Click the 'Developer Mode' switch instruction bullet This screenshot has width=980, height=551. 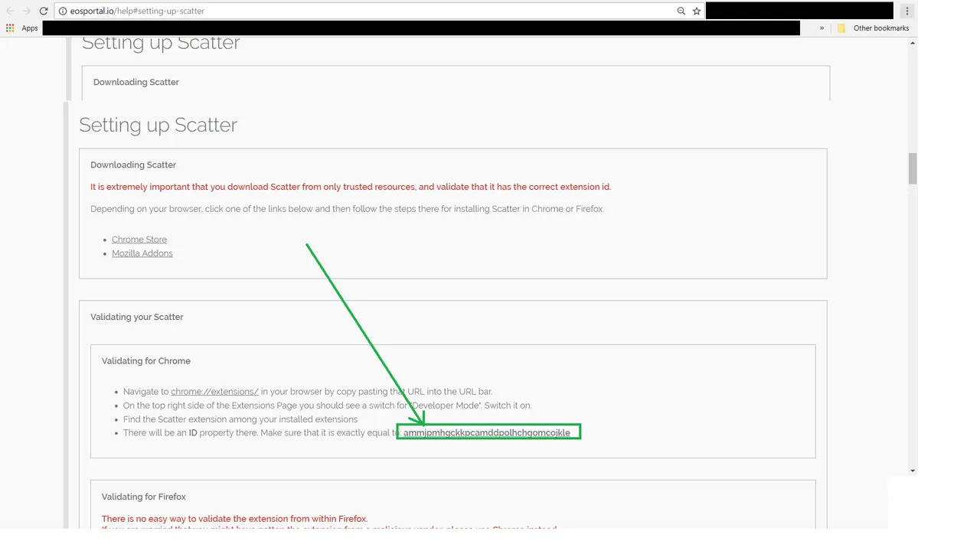pos(327,406)
